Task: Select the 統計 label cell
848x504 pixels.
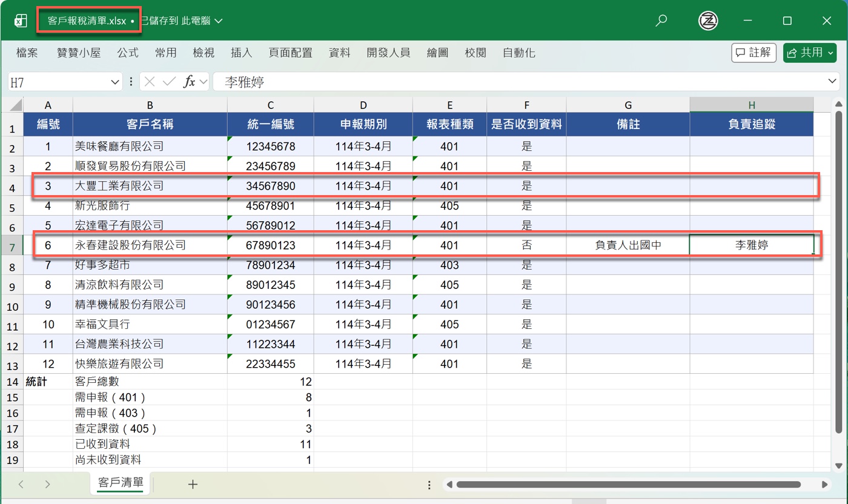Action: 48,382
